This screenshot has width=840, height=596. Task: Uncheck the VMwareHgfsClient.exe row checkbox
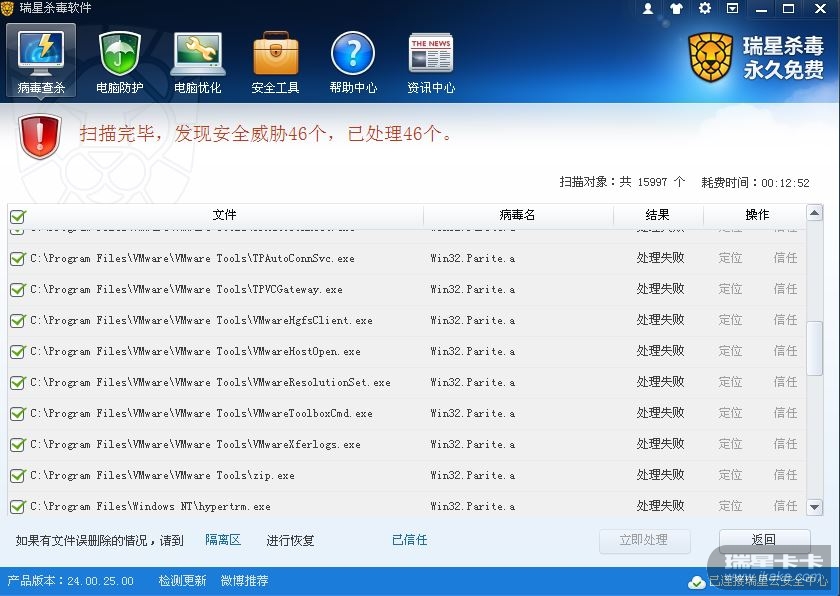[18, 321]
